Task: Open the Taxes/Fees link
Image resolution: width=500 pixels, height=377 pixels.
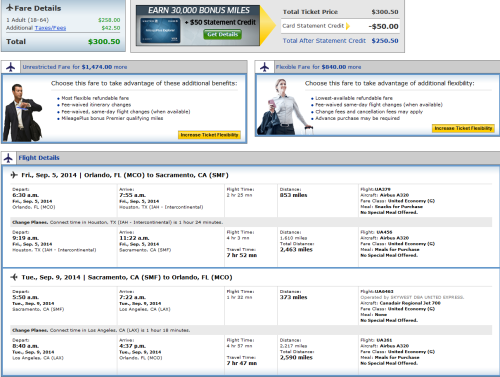Action: tap(50, 28)
